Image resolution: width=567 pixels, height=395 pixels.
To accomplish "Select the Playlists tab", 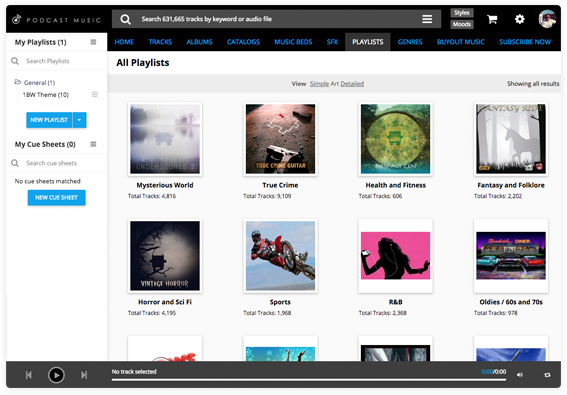I will click(x=368, y=42).
